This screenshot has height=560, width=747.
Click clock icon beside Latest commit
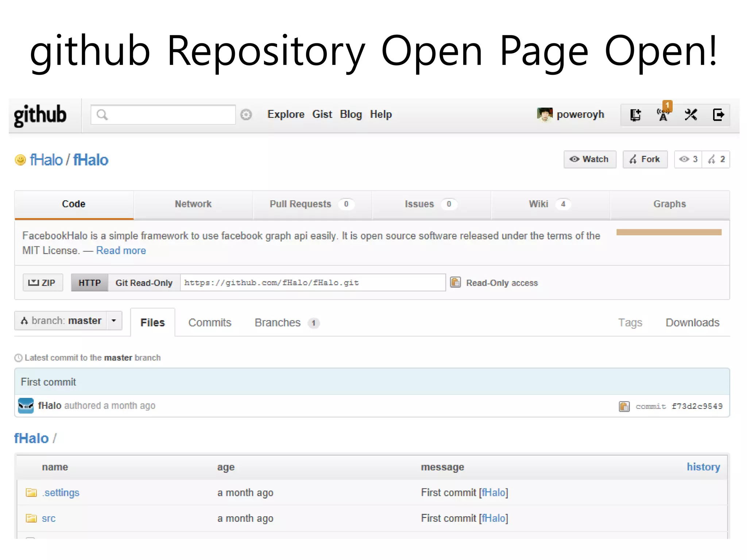tap(19, 358)
